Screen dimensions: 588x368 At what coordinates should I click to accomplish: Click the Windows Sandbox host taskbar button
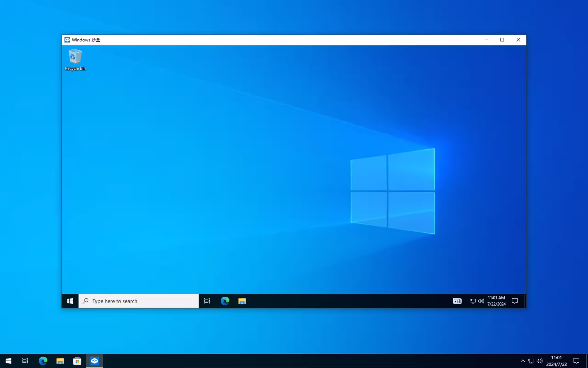95,361
